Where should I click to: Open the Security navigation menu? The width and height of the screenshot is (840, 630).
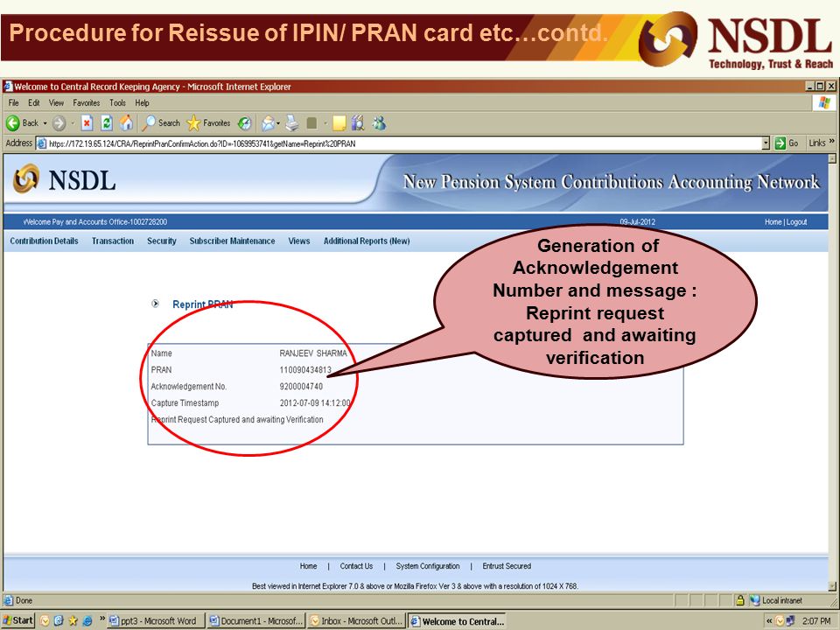tap(162, 241)
